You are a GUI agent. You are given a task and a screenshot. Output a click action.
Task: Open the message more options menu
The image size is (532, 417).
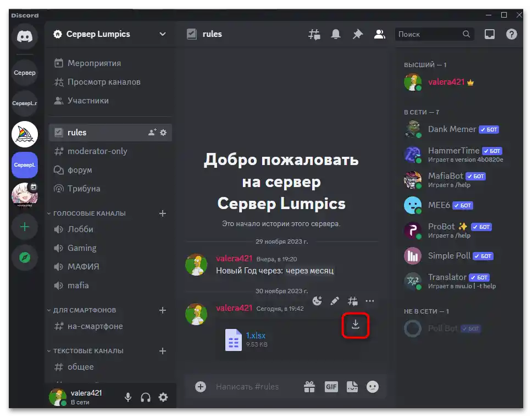click(370, 301)
